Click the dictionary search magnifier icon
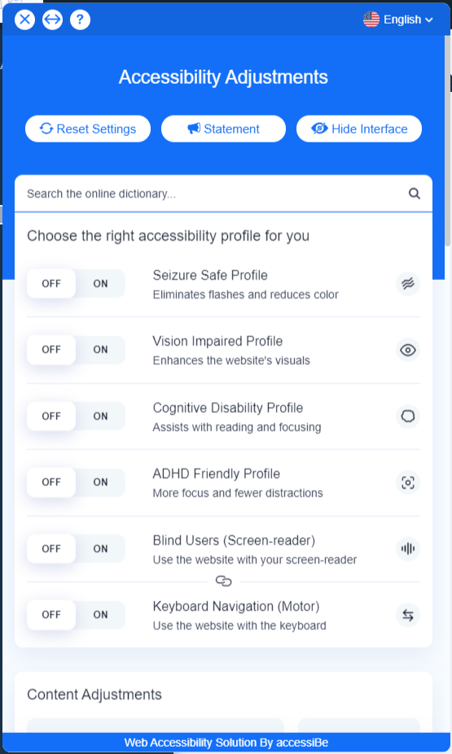This screenshot has width=452, height=754. click(414, 194)
